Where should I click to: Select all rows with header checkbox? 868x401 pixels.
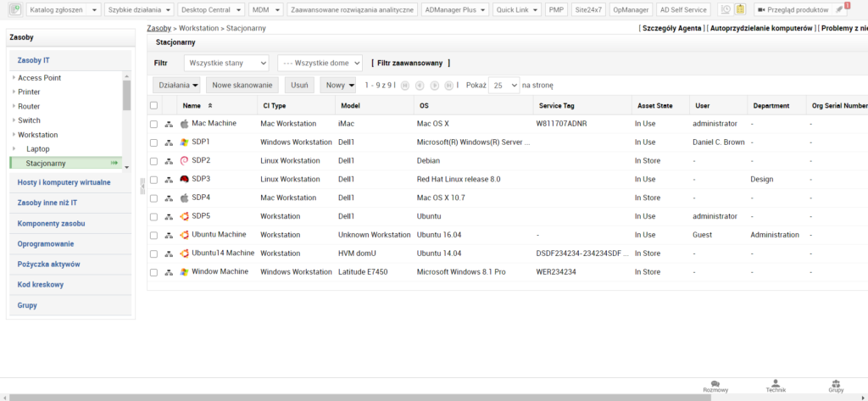pyautogui.click(x=153, y=106)
